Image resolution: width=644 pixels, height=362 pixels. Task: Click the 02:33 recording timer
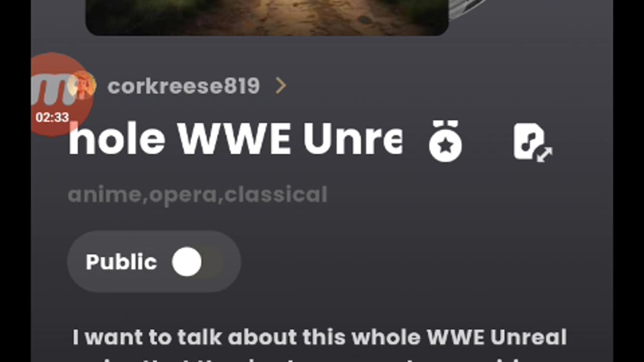[x=52, y=117]
